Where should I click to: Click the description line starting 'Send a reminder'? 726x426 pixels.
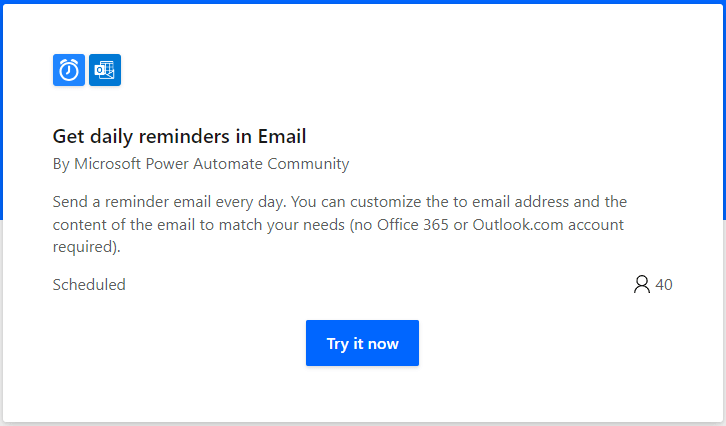pos(340,202)
